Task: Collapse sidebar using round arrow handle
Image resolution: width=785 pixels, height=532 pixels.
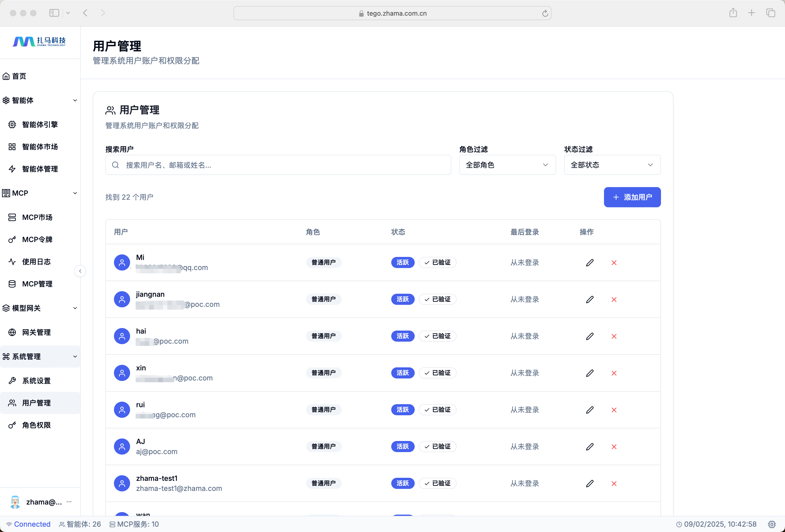Action: point(80,271)
